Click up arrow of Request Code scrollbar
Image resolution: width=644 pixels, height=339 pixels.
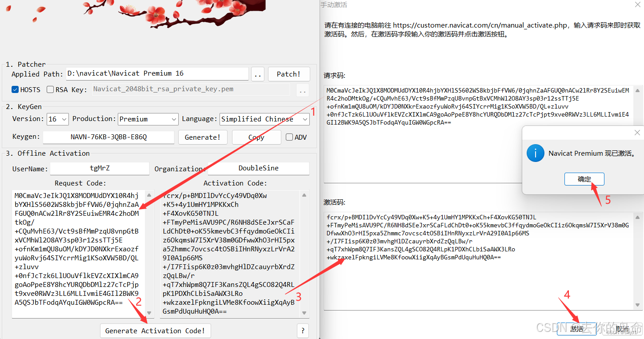pos(149,195)
